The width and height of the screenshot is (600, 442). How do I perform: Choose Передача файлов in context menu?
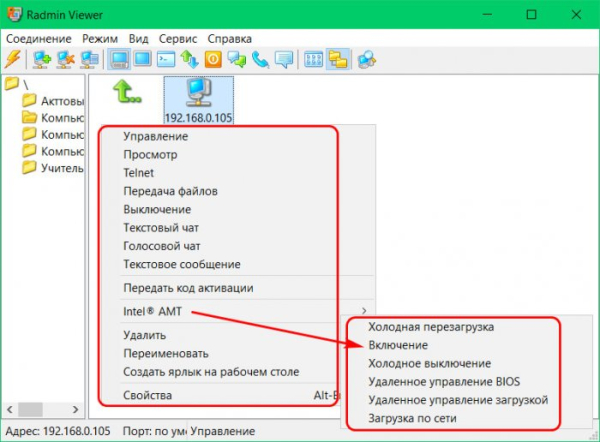(170, 191)
